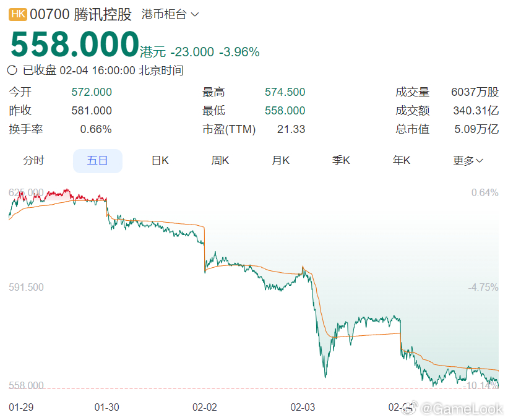Click the 0.64% right axis label
The width and height of the screenshot is (508, 420).
tap(484, 192)
